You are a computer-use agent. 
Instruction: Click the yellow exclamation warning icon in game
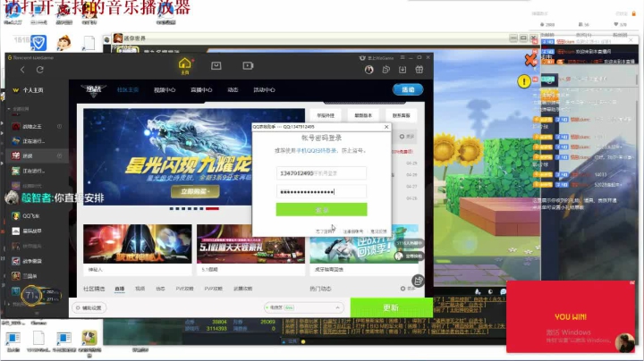click(x=523, y=81)
